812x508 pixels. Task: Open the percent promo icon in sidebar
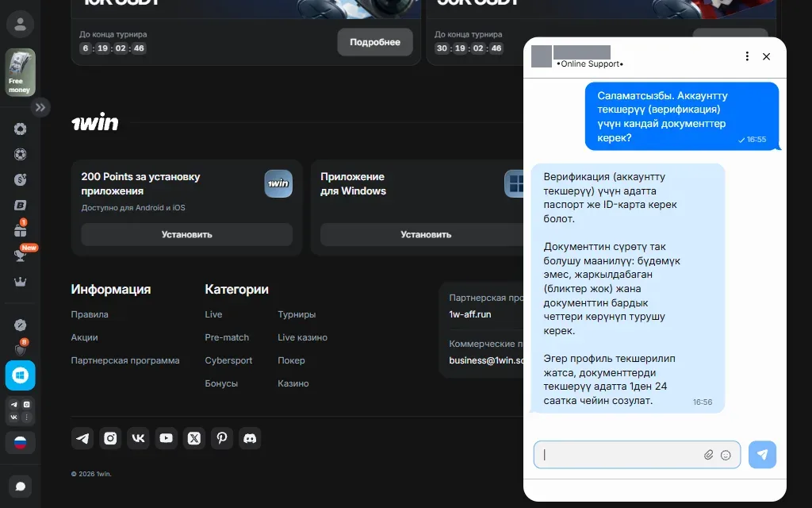tap(20, 325)
